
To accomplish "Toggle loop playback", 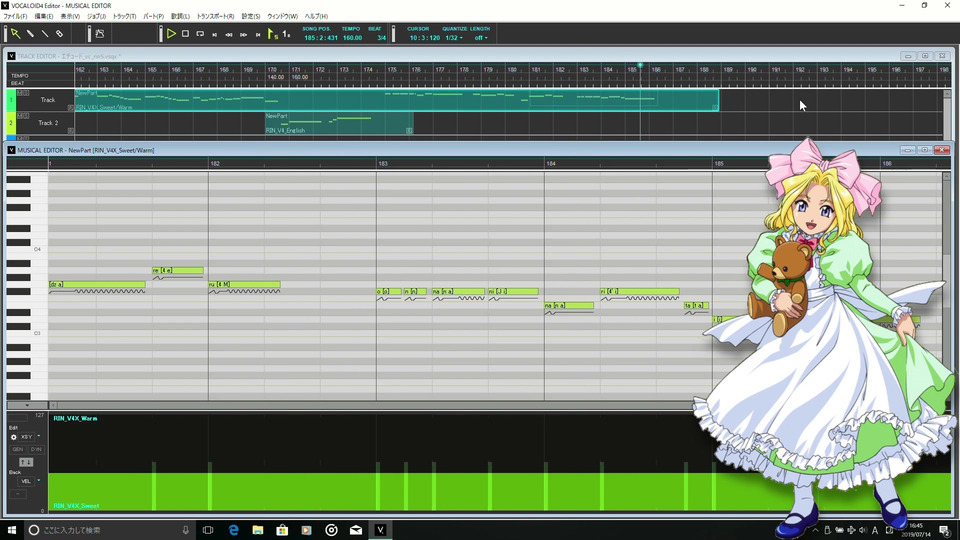I will pyautogui.click(x=200, y=34).
